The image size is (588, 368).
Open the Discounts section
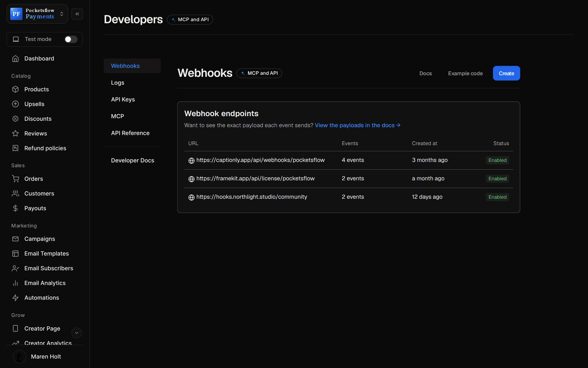point(38,119)
